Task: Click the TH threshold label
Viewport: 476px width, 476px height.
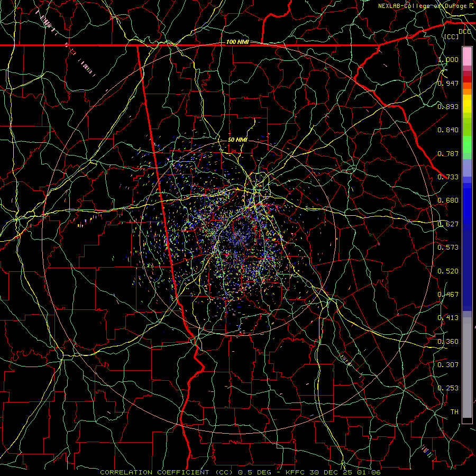Action: click(x=454, y=411)
